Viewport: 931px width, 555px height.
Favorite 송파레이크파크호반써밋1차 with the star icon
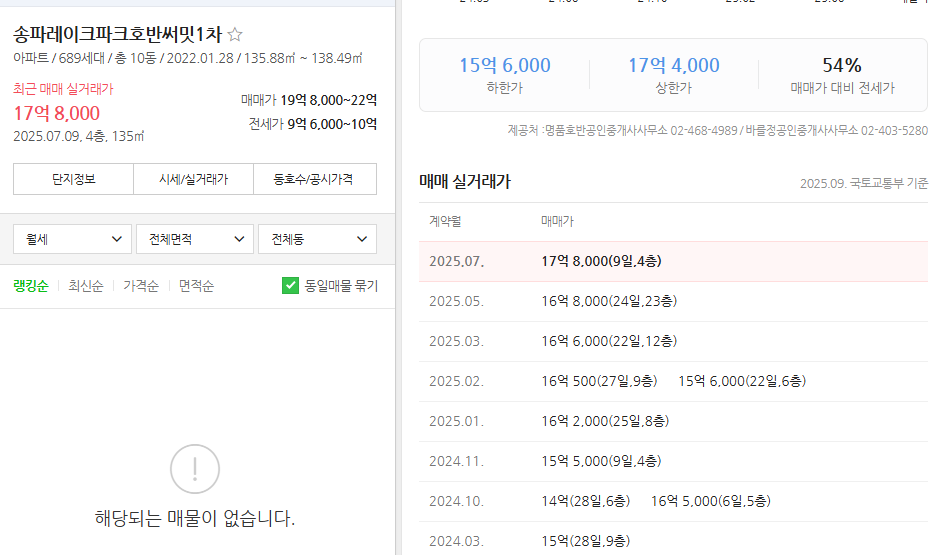(x=235, y=34)
